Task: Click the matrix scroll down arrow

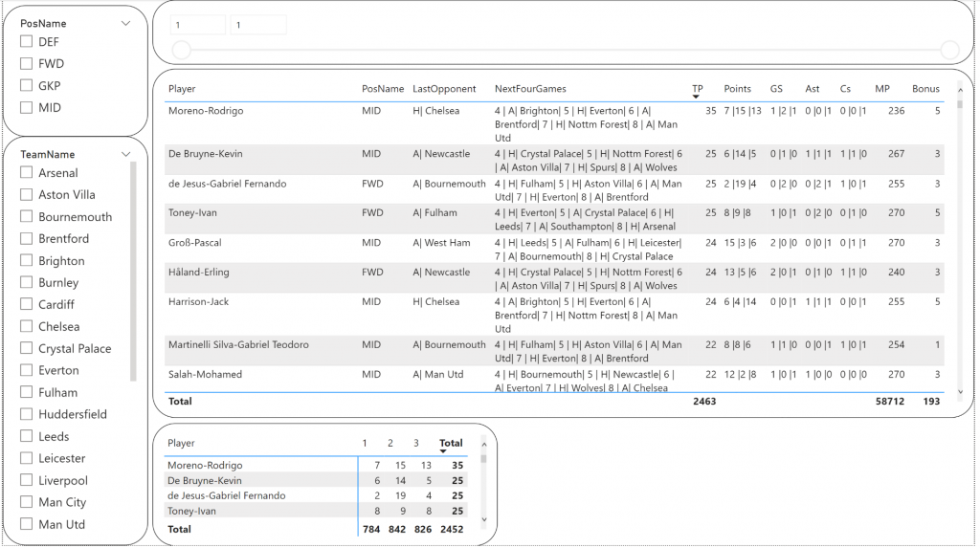Action: pyautogui.click(x=483, y=519)
